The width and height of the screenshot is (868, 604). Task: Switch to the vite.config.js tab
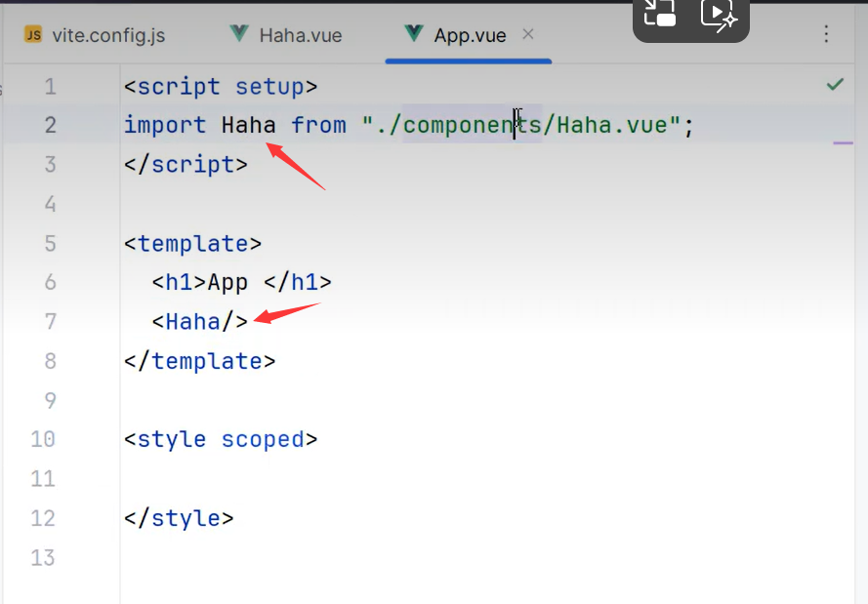click(95, 35)
